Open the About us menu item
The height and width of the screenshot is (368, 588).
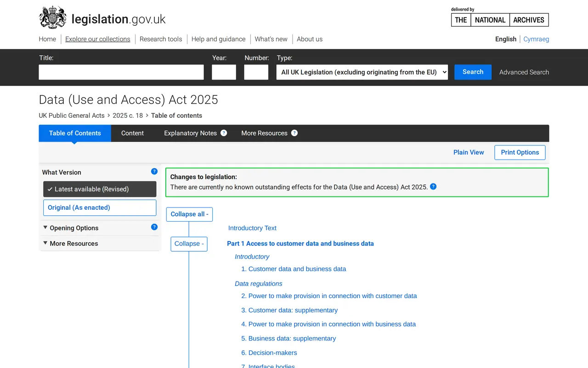310,39
